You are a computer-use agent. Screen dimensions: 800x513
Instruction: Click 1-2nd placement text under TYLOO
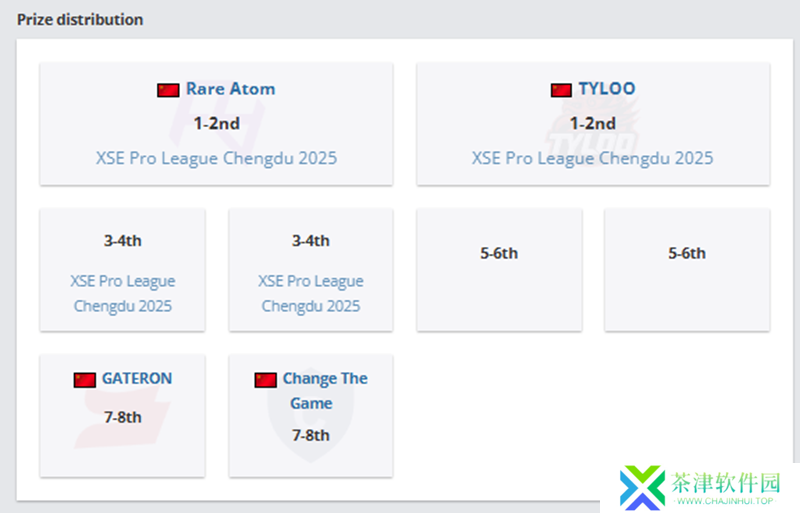(592, 124)
